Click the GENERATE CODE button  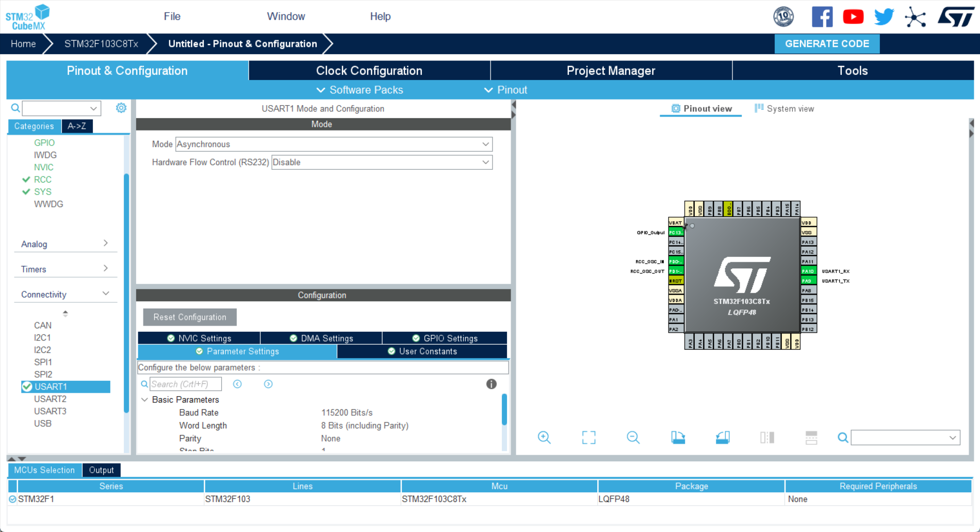tap(827, 44)
